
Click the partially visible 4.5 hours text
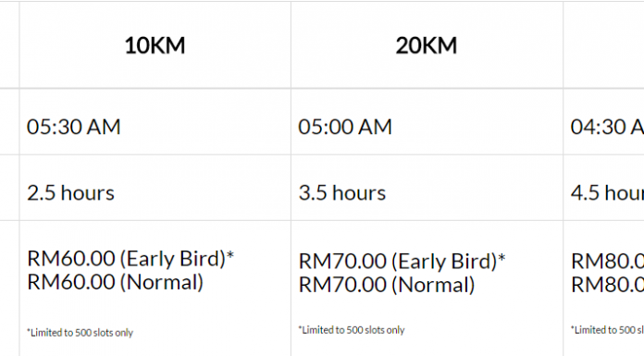(607, 192)
